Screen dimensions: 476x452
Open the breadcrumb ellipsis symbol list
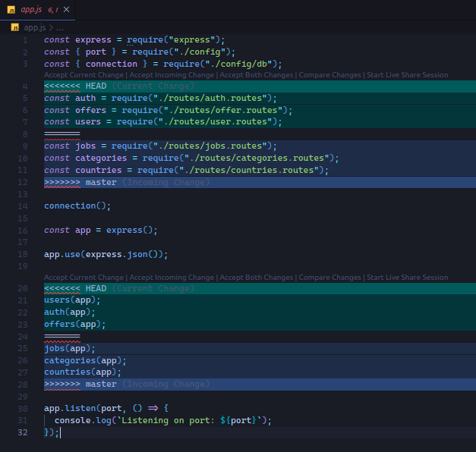pyautogui.click(x=60, y=28)
